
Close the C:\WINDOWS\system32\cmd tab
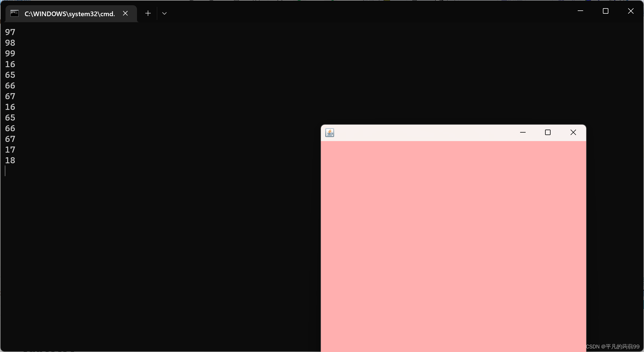click(125, 13)
